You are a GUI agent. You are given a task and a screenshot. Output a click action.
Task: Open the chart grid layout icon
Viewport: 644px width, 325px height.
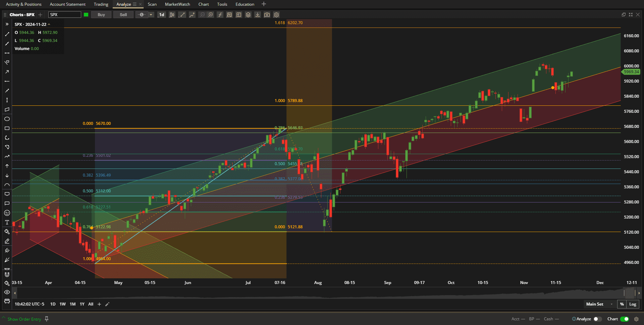[x=239, y=15]
